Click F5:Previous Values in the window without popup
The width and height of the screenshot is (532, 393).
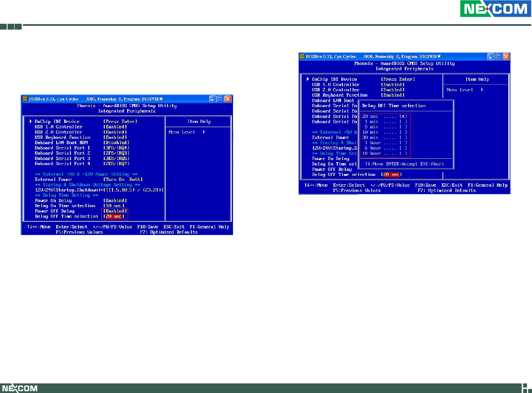[79, 232]
